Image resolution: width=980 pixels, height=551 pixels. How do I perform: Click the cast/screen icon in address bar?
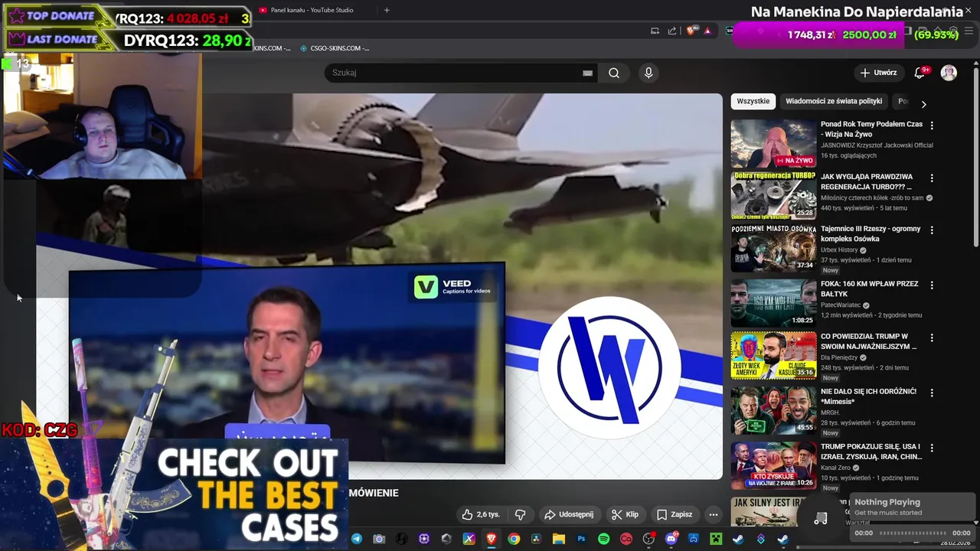655,31
